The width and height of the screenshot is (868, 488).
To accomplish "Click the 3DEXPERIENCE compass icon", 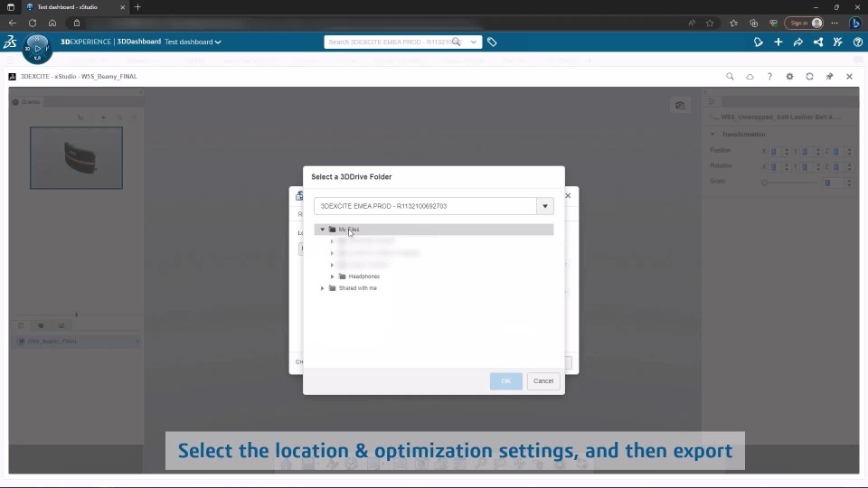I will click(x=37, y=48).
